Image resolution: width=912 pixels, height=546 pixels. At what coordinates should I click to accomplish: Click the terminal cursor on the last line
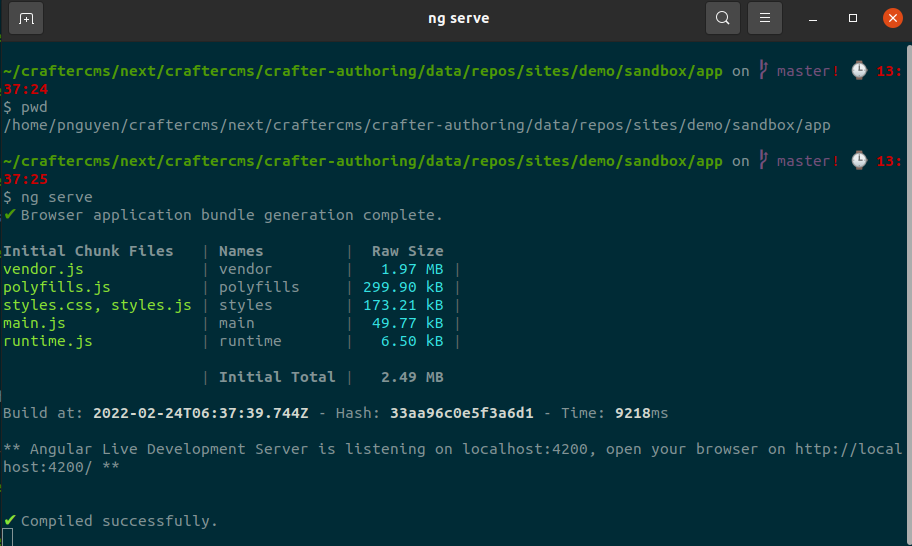click(x=8, y=538)
